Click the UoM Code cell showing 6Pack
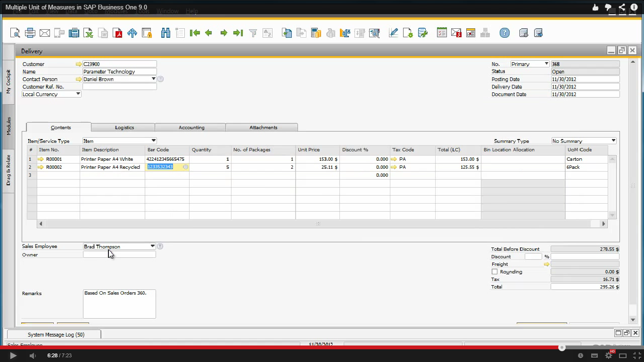Screen dimensions: 644x362 pyautogui.click(x=587, y=167)
